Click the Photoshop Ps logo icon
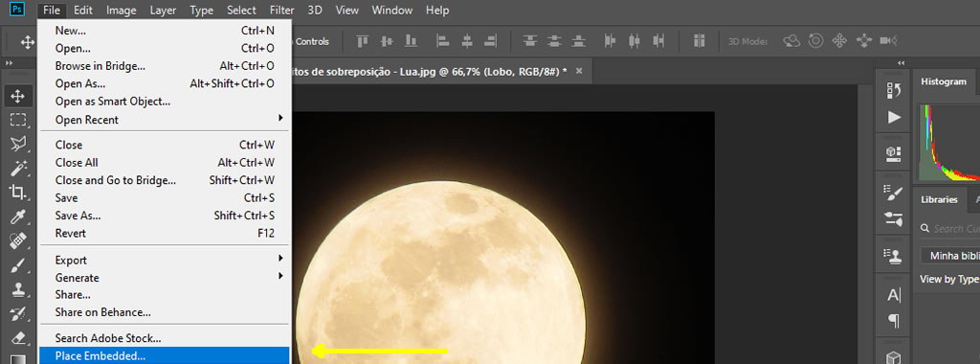980x364 pixels. click(x=18, y=10)
